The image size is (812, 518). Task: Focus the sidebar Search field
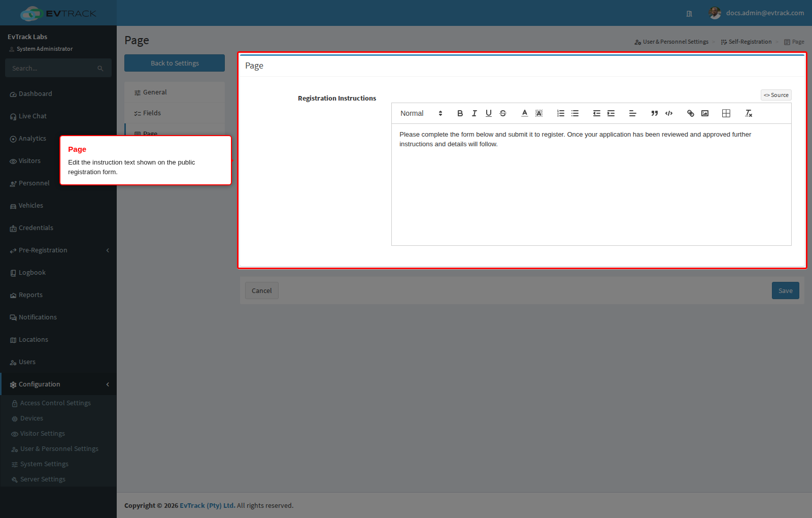[x=53, y=68]
